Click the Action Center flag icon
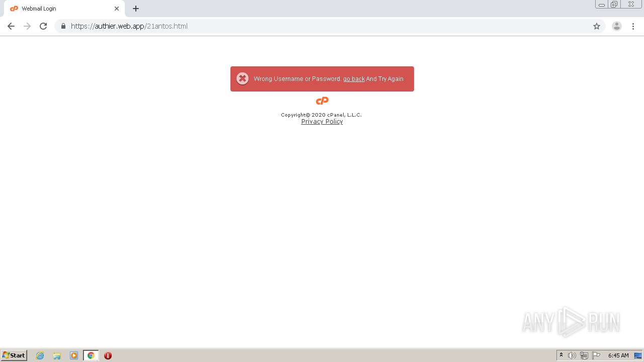Image resolution: width=644 pixels, height=362 pixels. (596, 355)
